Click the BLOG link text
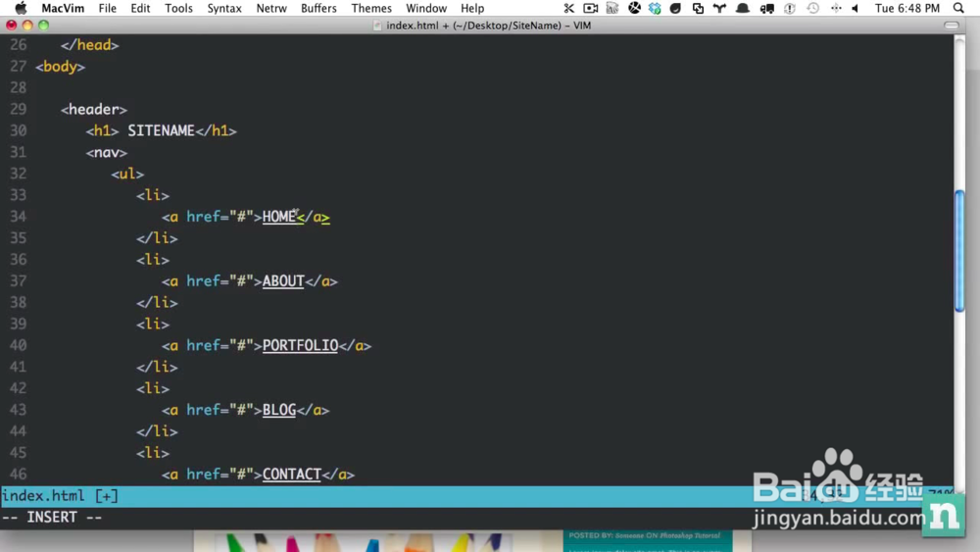Viewport: 980px width, 552px height. click(x=278, y=410)
